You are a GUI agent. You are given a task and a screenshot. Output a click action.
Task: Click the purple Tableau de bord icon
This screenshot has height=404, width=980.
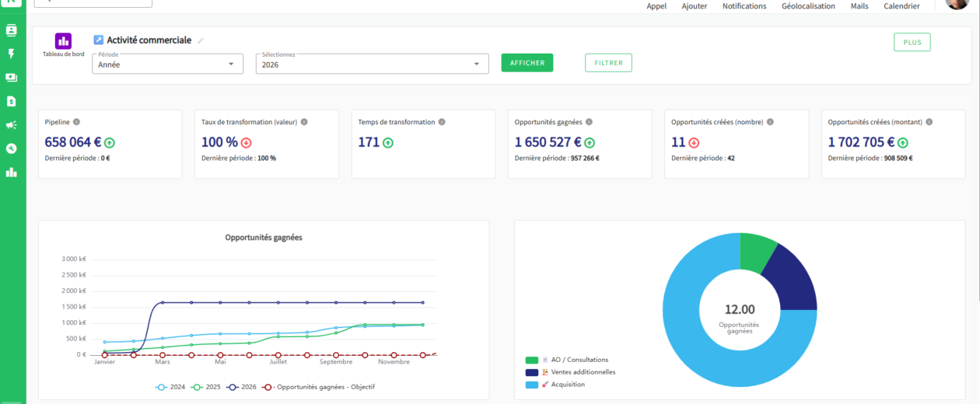click(x=63, y=41)
